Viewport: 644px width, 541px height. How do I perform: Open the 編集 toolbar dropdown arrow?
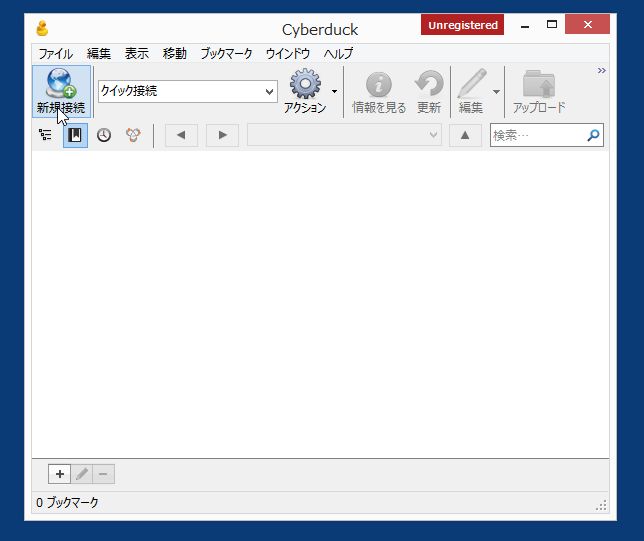click(x=497, y=92)
